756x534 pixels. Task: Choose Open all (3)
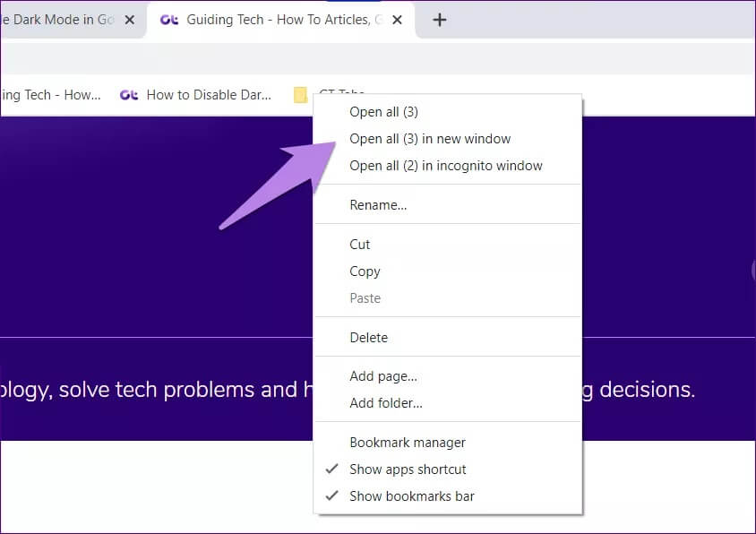click(x=448, y=112)
